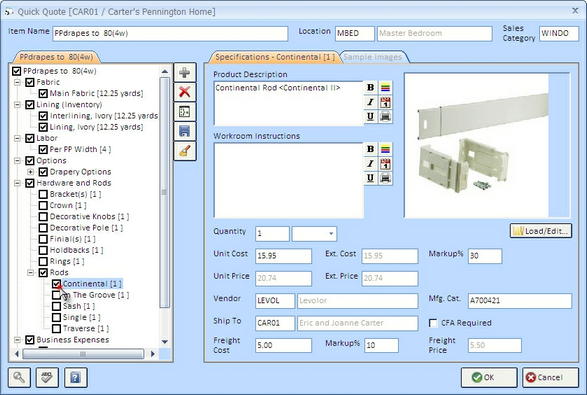Image resolution: width=587 pixels, height=395 pixels.
Task: Click the Unit Cost field
Action: pyautogui.click(x=283, y=256)
